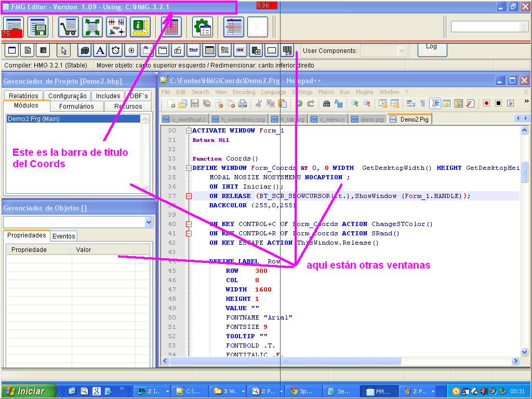Select the radio button control icon

pos(131,50)
